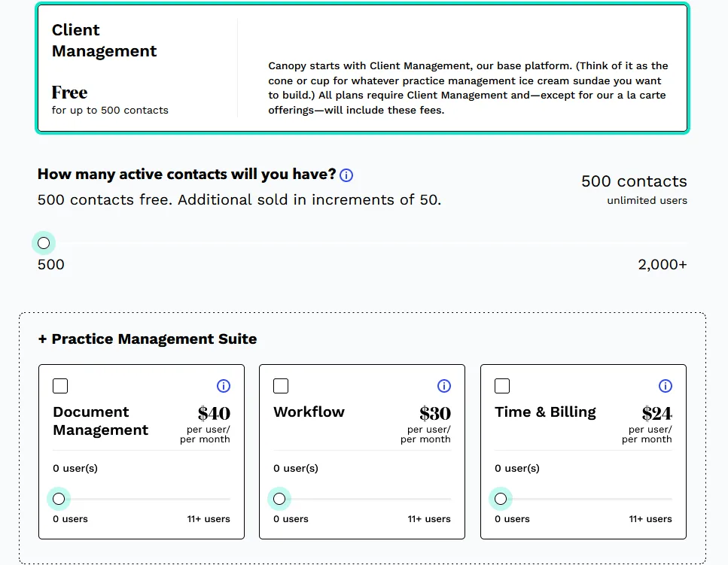
Task: Click the Time & Billing title text
Action: coord(545,412)
